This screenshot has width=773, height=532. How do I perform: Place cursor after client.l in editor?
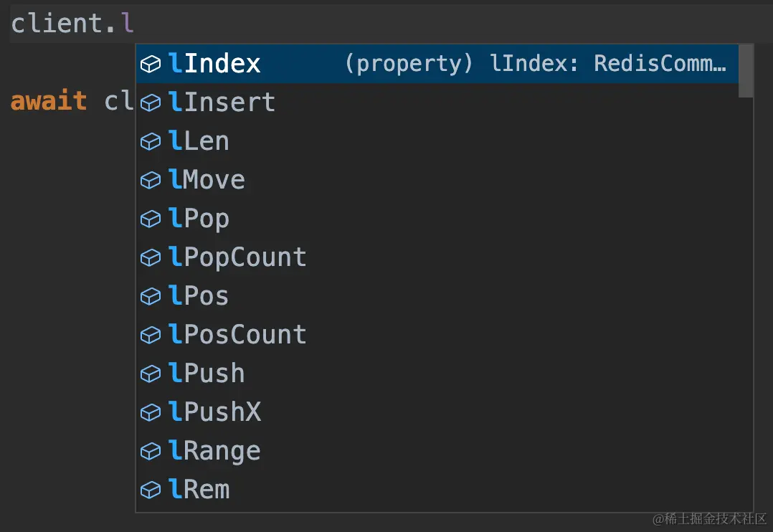135,23
